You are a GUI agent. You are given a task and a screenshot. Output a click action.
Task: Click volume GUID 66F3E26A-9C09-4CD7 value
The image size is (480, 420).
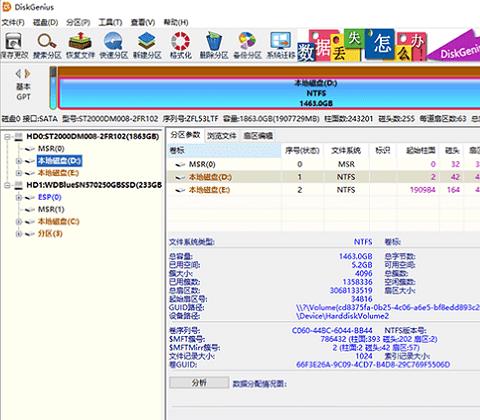373,365
